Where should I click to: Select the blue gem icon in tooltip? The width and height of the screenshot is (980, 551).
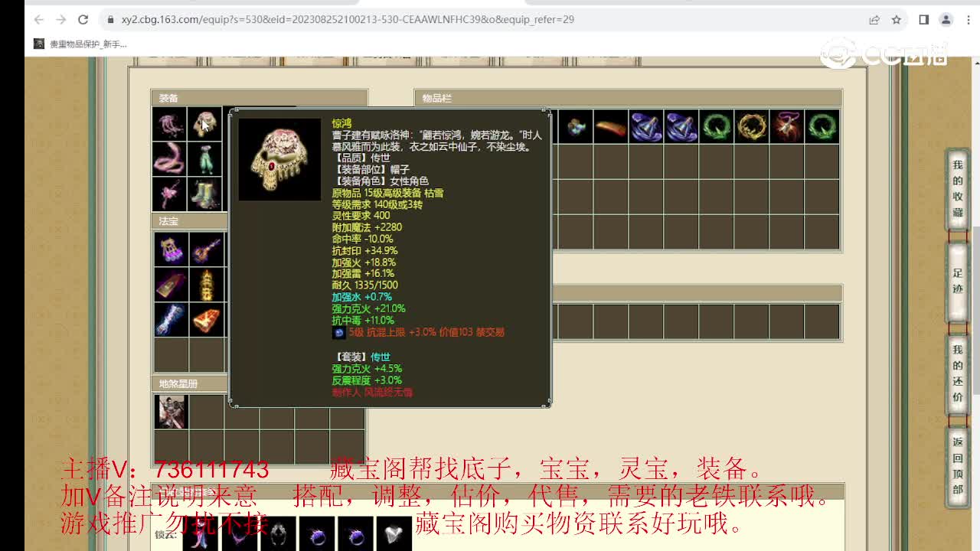[x=338, y=333]
